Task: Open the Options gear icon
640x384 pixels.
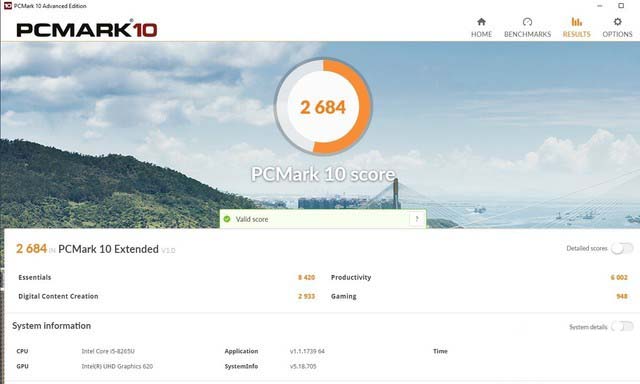Action: pos(618,22)
